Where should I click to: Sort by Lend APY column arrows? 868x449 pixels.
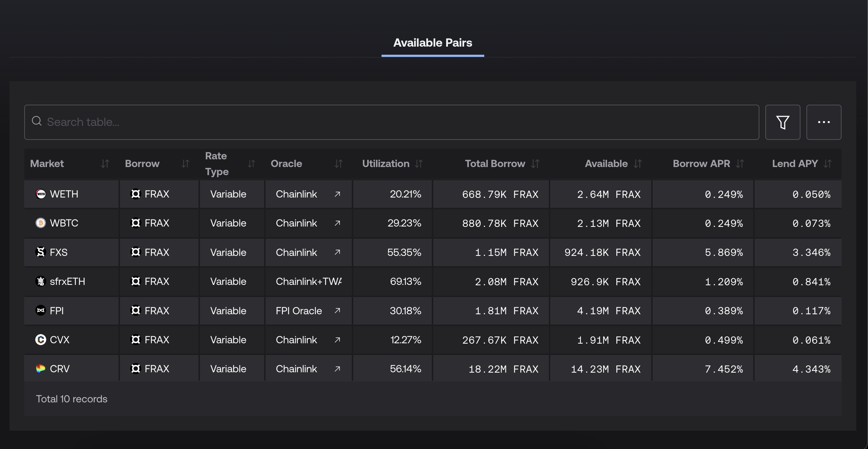[828, 164]
